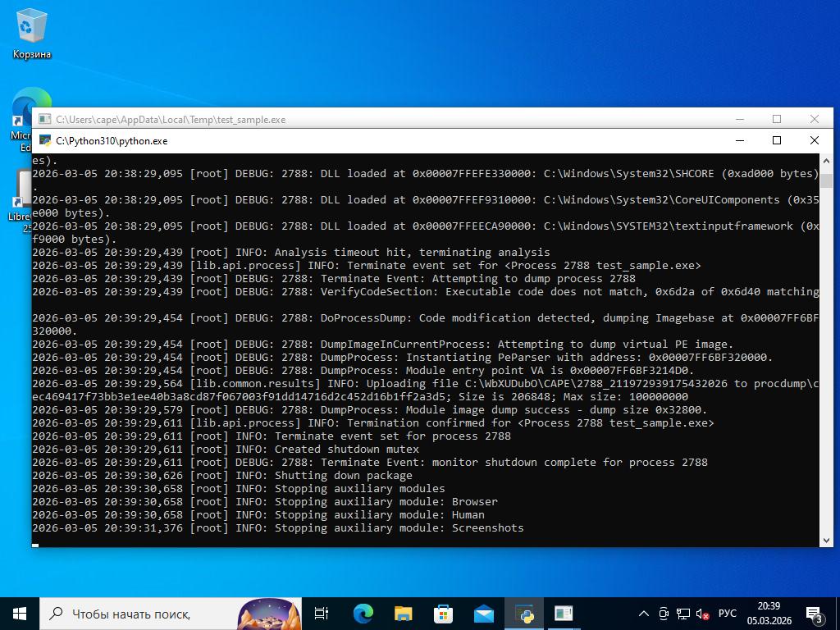Open the python.exe window system menu icon
The image size is (840, 630).
click(45, 140)
